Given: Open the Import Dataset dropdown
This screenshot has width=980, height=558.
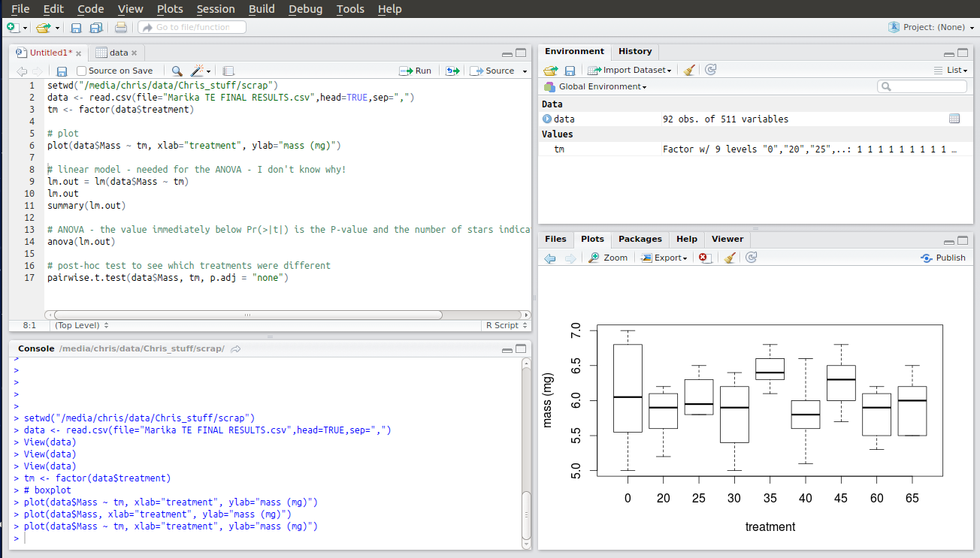Looking at the screenshot, I should [x=629, y=70].
